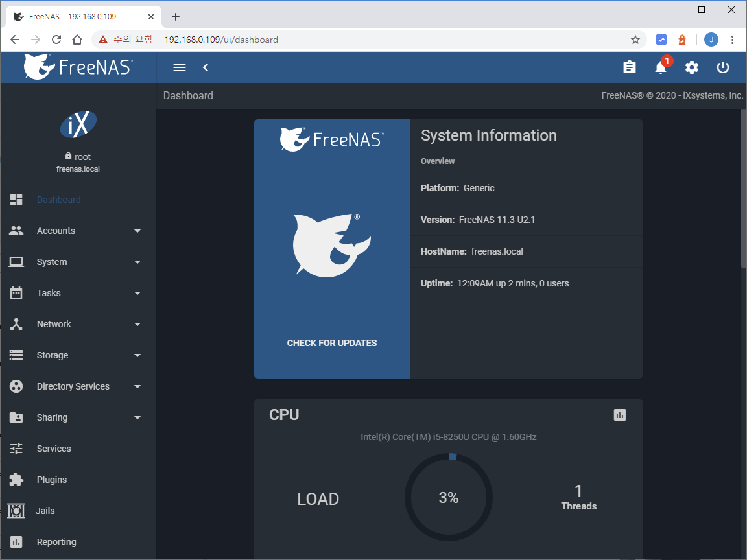Click the Dashboard breadcrumb title
The width and height of the screenshot is (747, 560).
click(x=188, y=96)
